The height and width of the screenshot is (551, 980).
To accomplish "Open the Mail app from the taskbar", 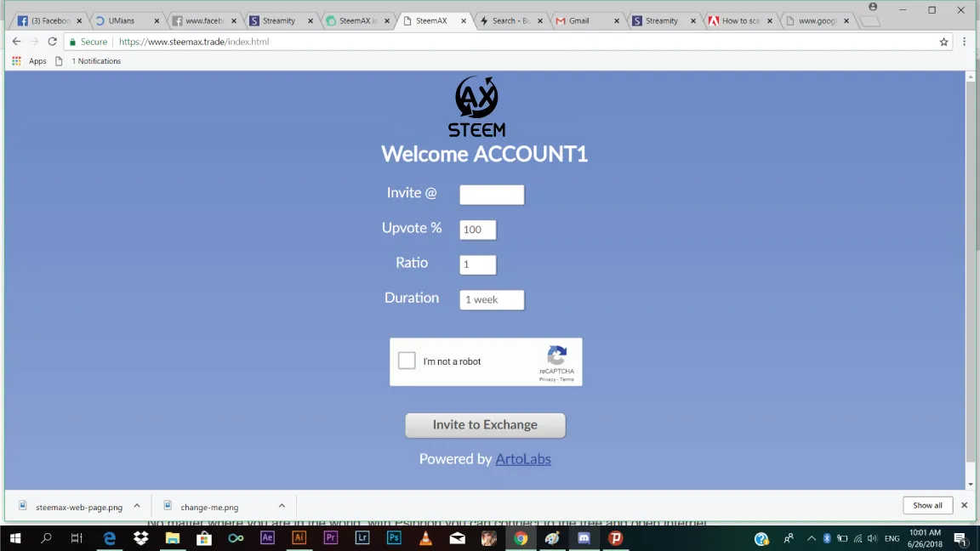I will pos(457,538).
